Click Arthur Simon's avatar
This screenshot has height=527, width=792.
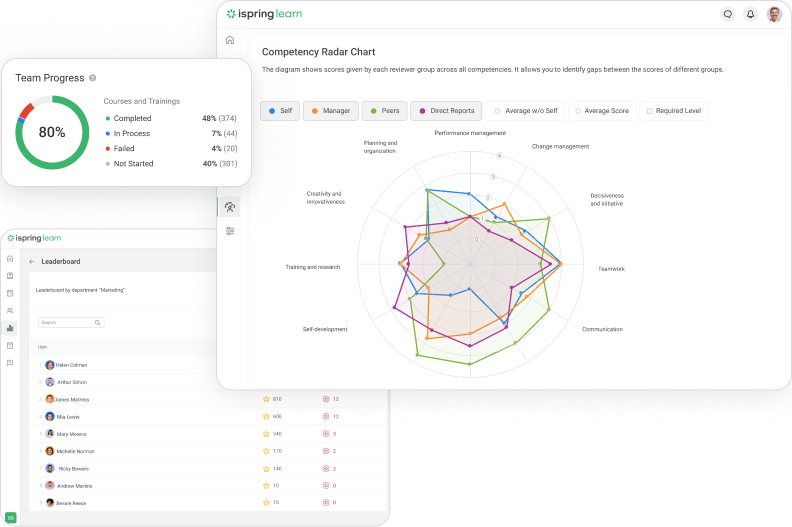point(50,382)
